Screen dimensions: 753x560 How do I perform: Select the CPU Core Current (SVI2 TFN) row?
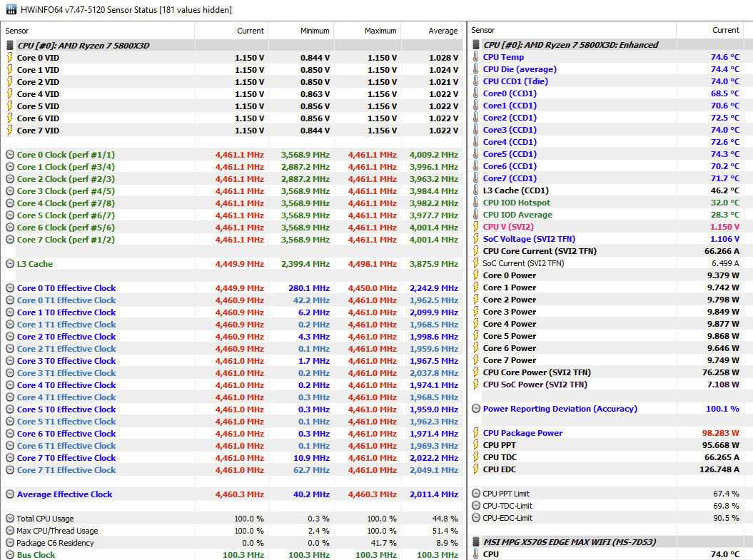610,251
